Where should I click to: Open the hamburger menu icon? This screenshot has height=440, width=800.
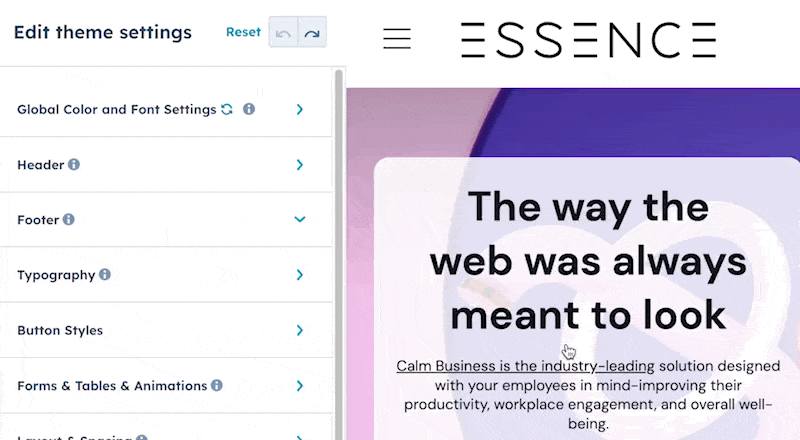(x=397, y=38)
